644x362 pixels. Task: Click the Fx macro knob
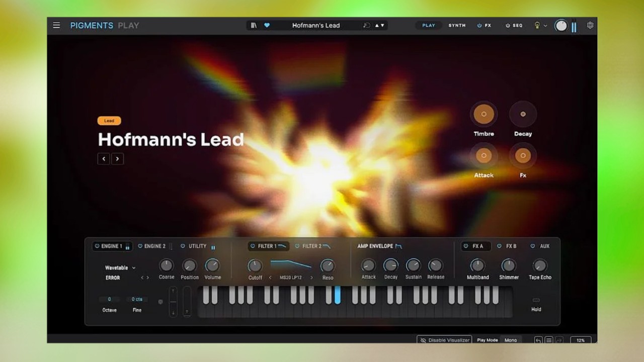[523, 155]
